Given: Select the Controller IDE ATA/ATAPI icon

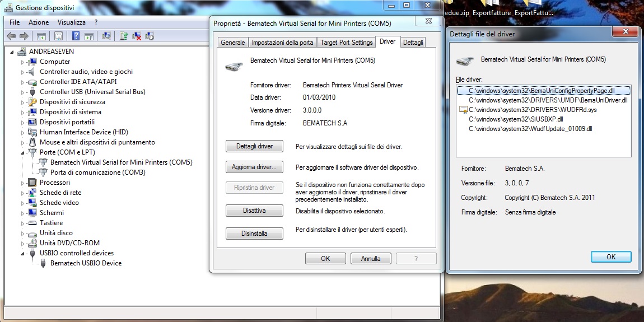Looking at the screenshot, I should (x=32, y=82).
